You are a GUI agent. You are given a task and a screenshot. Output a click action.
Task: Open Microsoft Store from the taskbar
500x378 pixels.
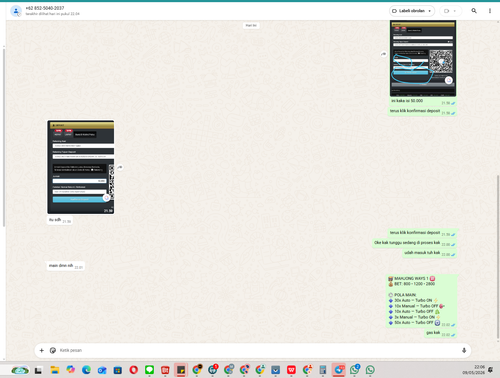coord(118,370)
